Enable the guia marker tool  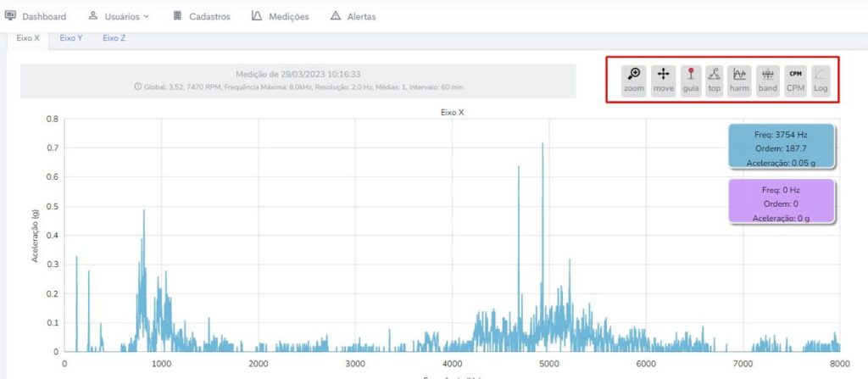click(691, 80)
